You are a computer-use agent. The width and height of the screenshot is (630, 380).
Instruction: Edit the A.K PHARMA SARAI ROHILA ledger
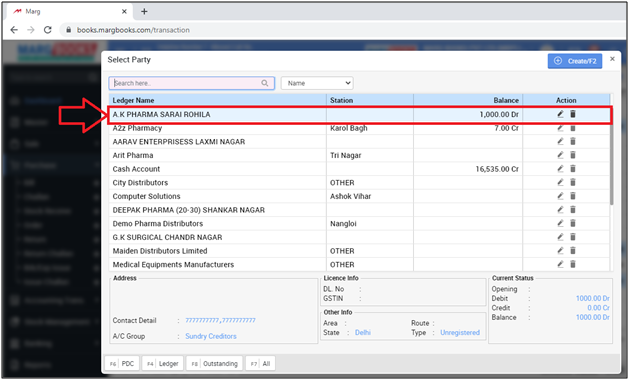tap(560, 114)
